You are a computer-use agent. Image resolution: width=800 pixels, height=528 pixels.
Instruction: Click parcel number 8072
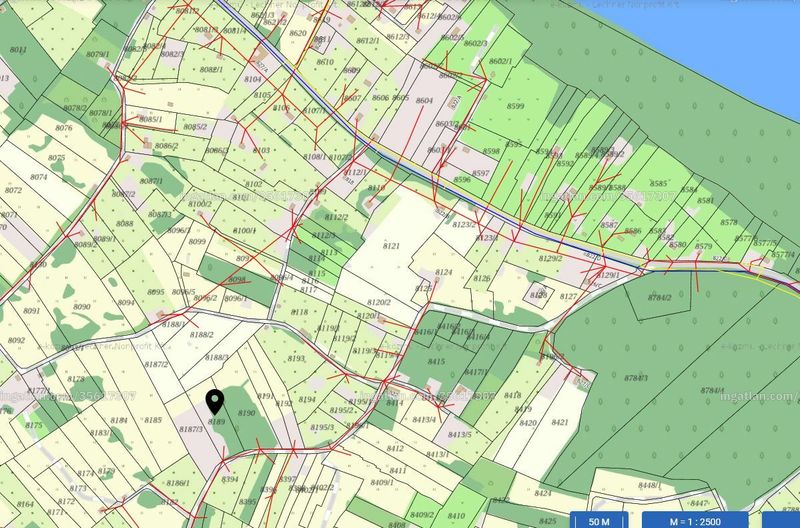click(x=13, y=190)
